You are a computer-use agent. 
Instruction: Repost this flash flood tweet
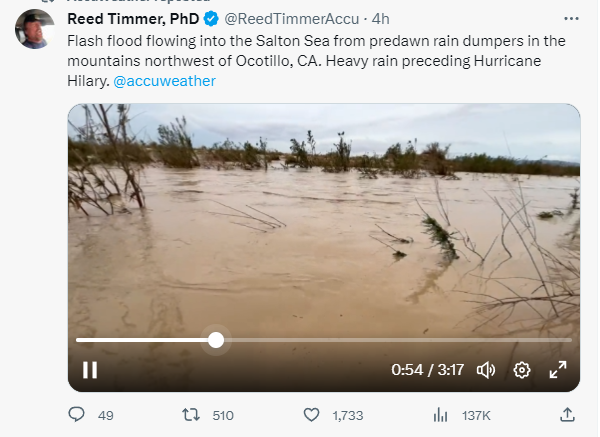[190, 415]
